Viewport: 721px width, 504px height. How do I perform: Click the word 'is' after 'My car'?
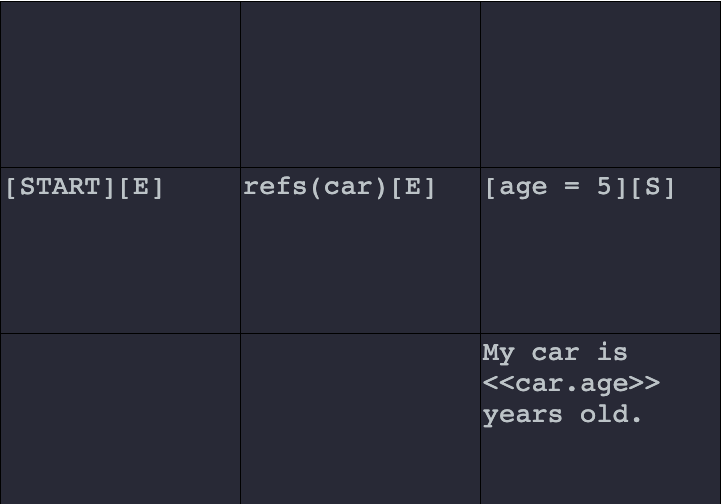coord(612,352)
